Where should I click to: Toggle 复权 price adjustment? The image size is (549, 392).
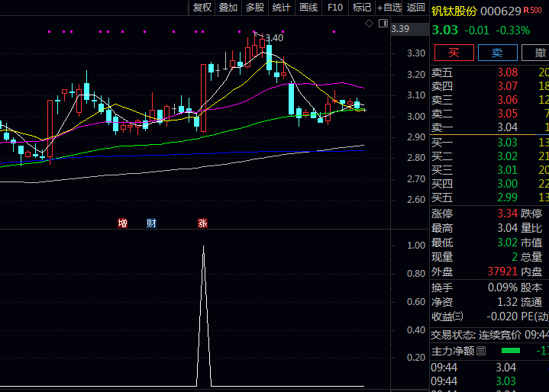point(202,8)
